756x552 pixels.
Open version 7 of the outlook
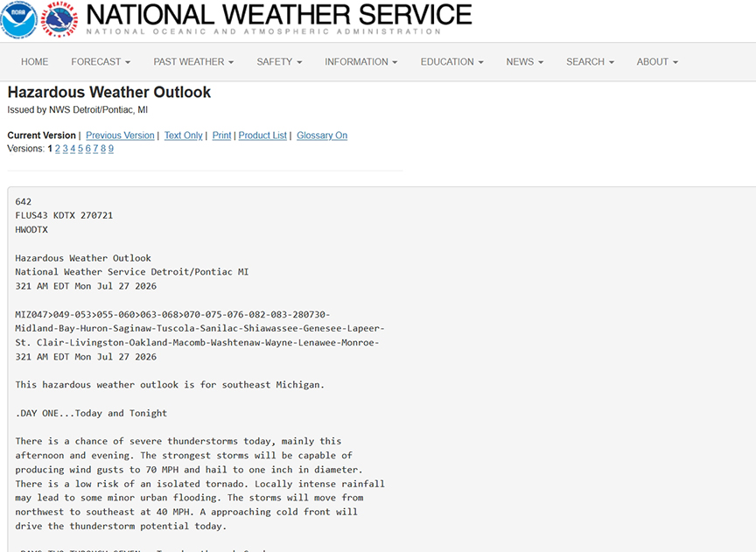(x=95, y=149)
